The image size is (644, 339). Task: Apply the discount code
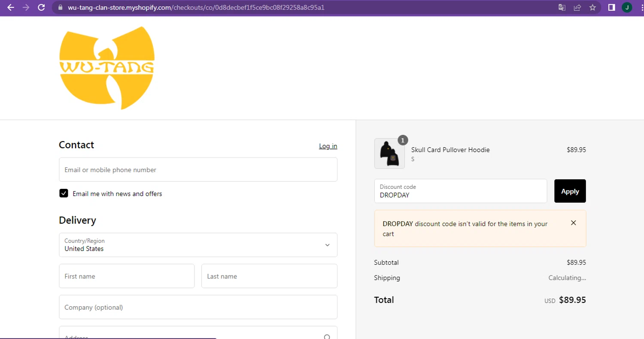pyautogui.click(x=570, y=191)
